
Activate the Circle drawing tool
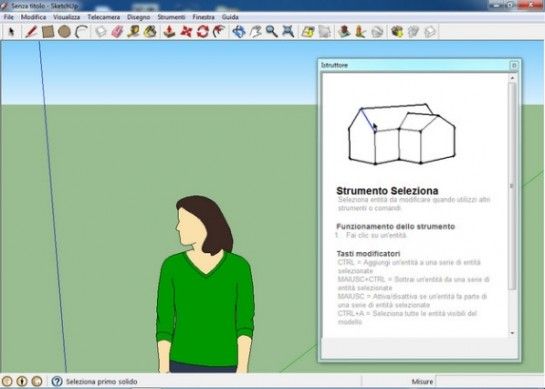point(64,32)
